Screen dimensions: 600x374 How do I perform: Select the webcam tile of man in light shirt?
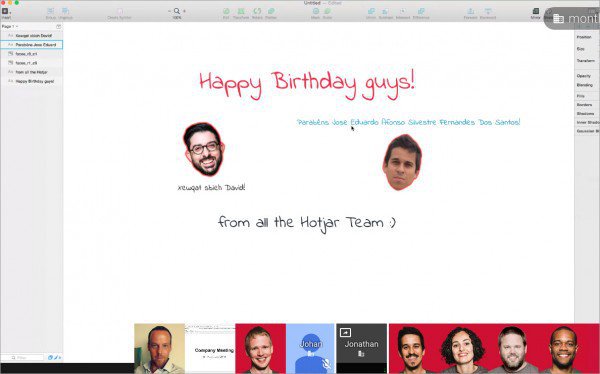click(159, 348)
